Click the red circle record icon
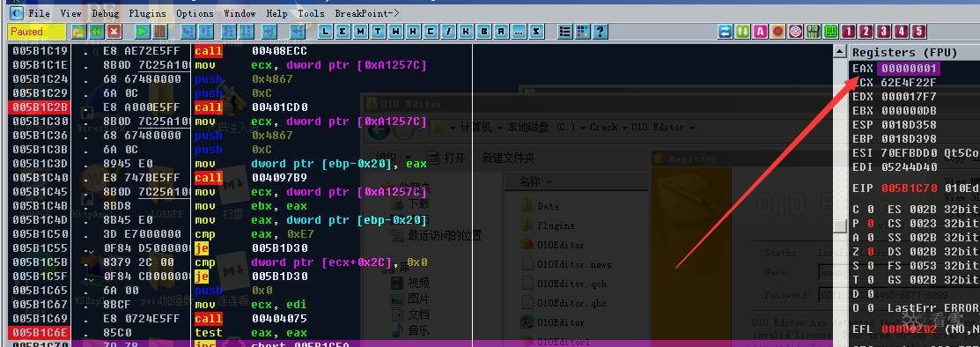Image resolution: width=980 pixels, height=347 pixels. click(777, 31)
